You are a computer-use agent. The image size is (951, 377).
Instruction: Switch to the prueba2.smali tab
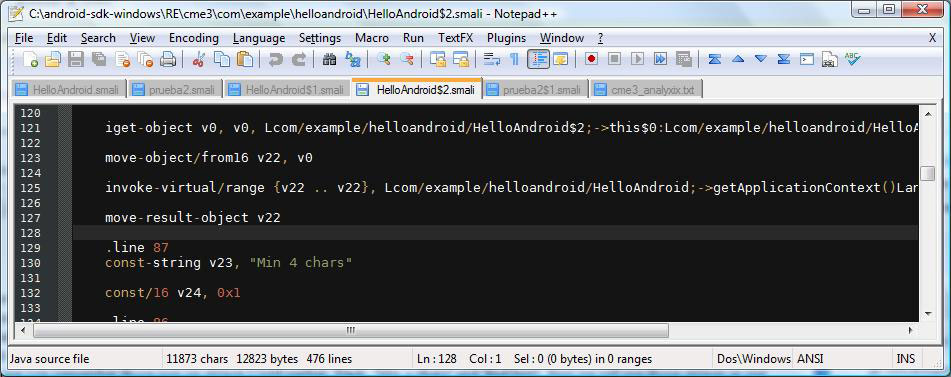tap(175, 90)
